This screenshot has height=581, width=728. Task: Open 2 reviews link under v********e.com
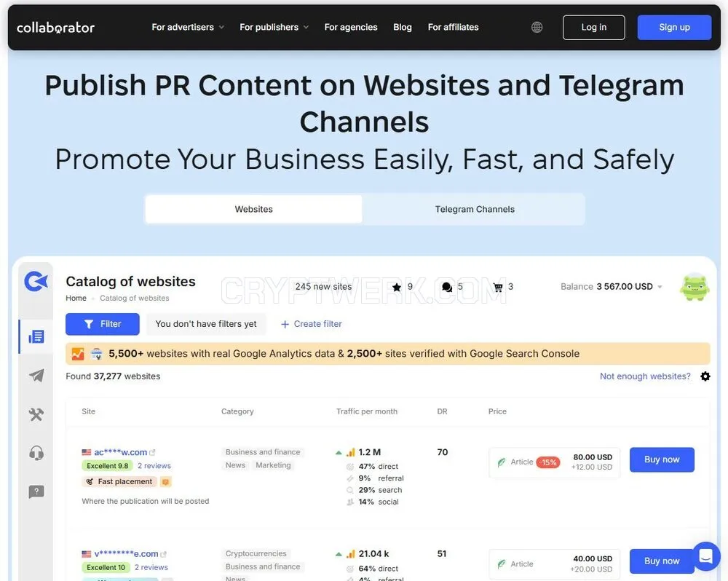[151, 568]
